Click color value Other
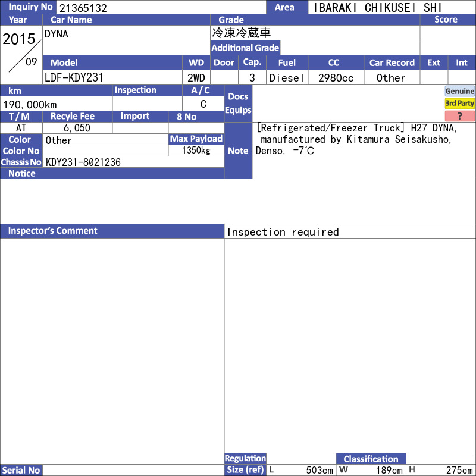This screenshot has width=476, height=476. pos(58,140)
